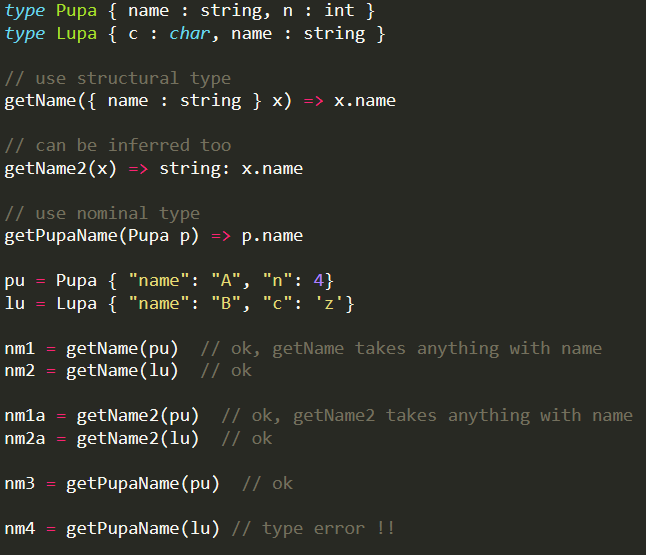646x555 pixels.
Task: Click 'string:' in the getName2 definition
Action: click(194, 169)
